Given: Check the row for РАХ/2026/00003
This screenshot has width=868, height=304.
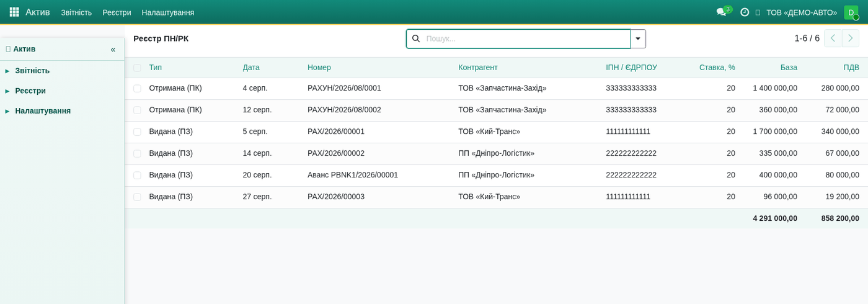Looking at the screenshot, I should coord(137,197).
